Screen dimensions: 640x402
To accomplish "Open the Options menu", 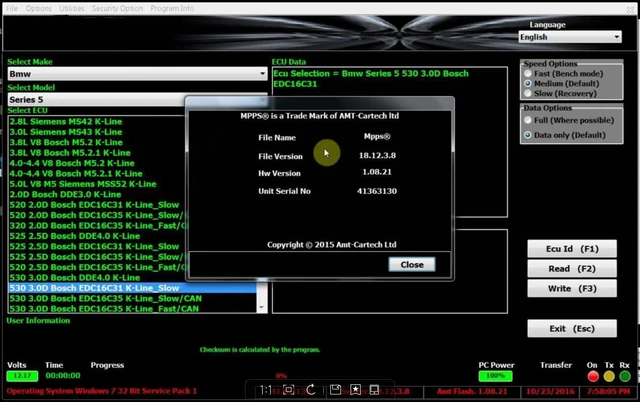I will click(x=38, y=8).
